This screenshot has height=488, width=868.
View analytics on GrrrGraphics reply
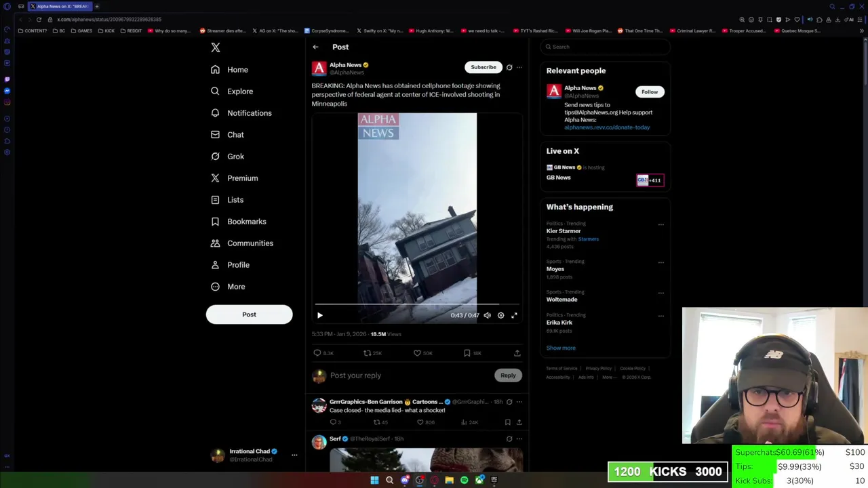pos(470,422)
